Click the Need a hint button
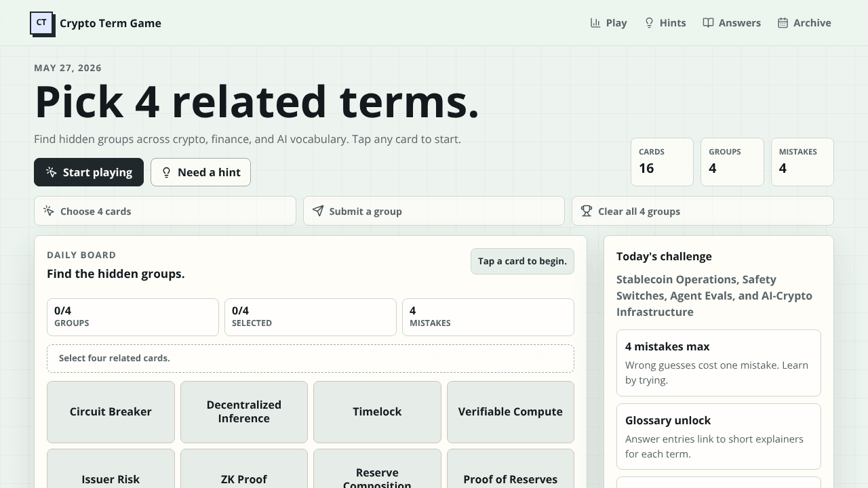 (x=201, y=172)
